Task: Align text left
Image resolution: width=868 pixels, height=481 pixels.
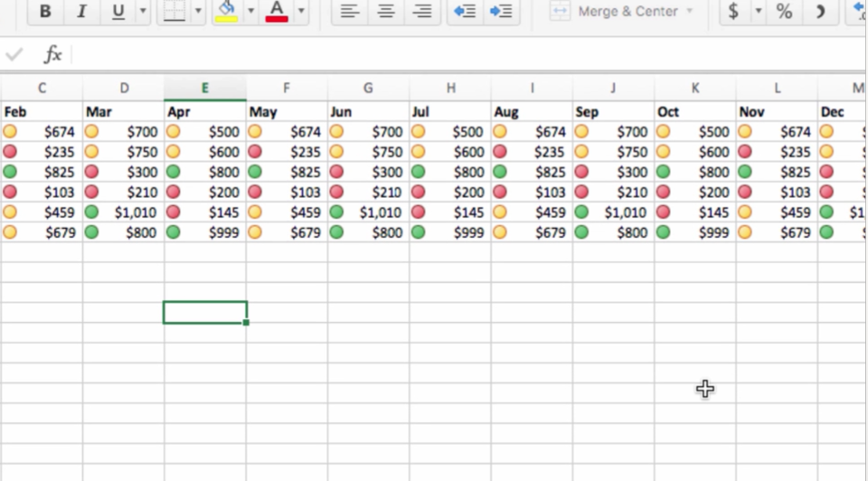Action: (350, 11)
